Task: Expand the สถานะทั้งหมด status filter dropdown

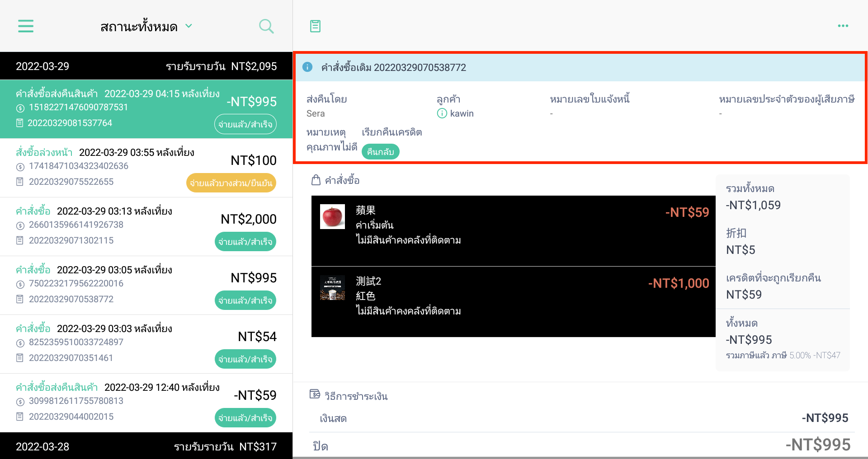Action: pos(146,27)
